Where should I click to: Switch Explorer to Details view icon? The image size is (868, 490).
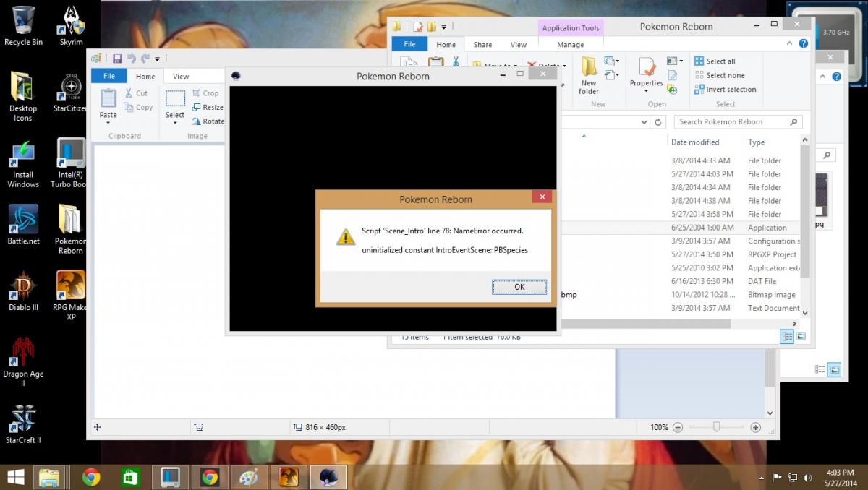787,336
